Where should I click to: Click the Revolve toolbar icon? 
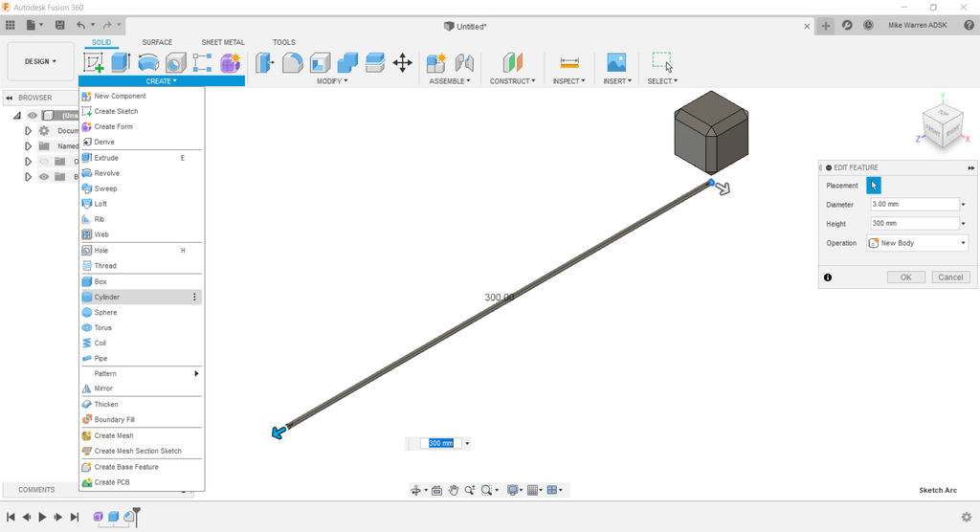tap(148, 62)
